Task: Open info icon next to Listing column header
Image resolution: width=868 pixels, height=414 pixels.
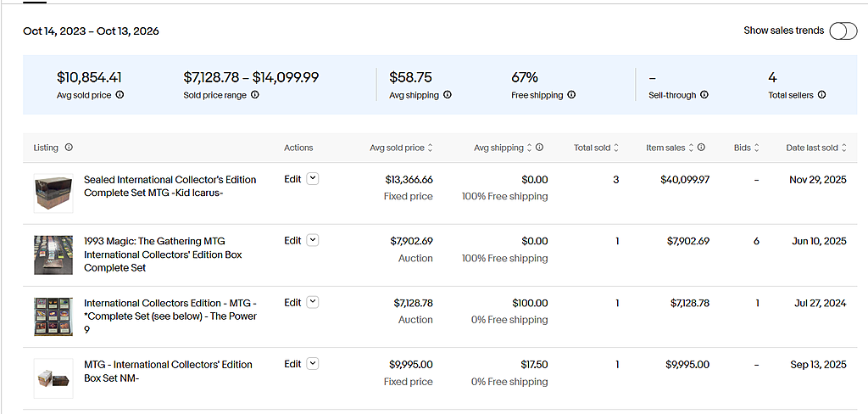Action: coord(69,148)
